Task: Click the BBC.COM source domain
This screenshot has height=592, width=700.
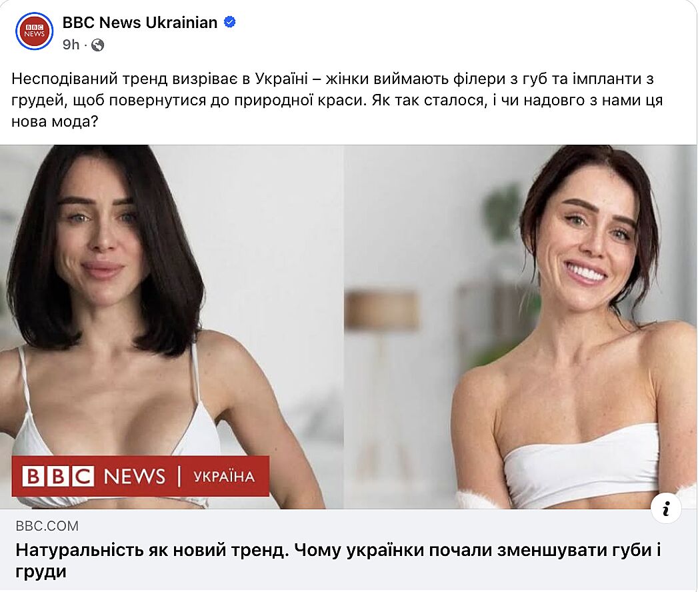Action: click(47, 526)
